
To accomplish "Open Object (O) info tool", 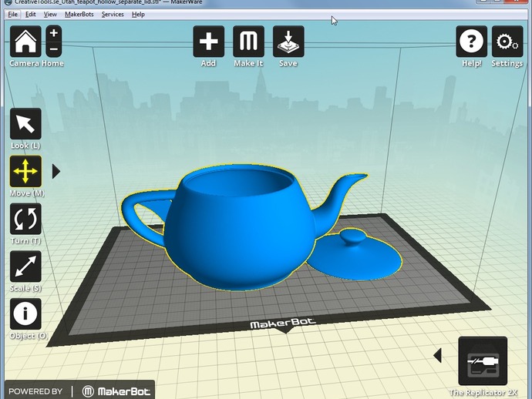I will tap(25, 314).
